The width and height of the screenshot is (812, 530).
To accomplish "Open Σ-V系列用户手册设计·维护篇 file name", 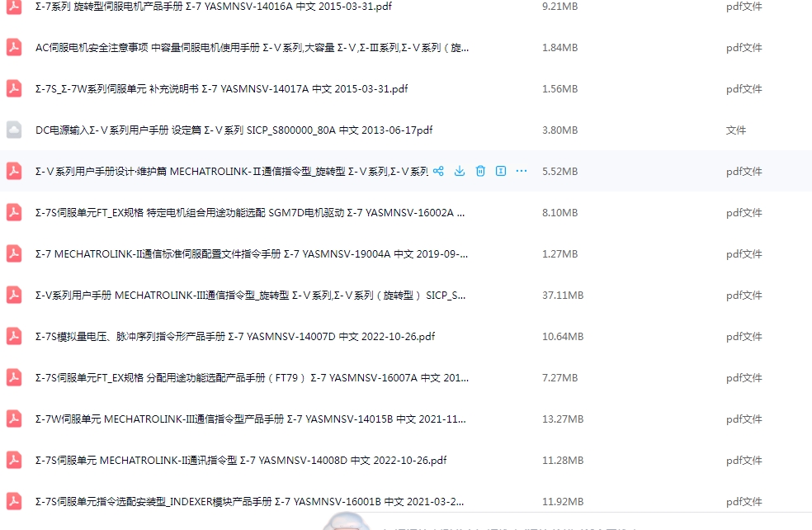I will 232,172.
